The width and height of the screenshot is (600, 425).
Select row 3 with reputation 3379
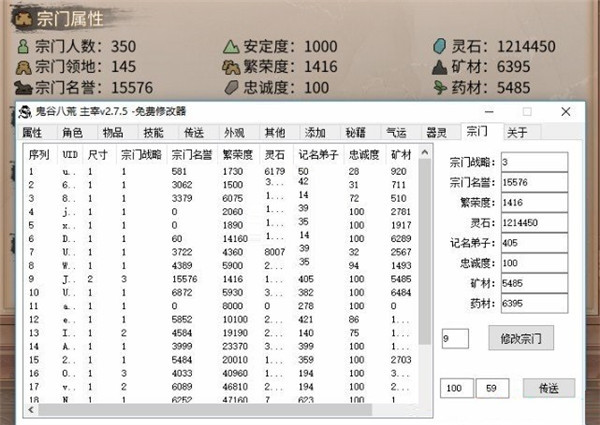coord(222,198)
